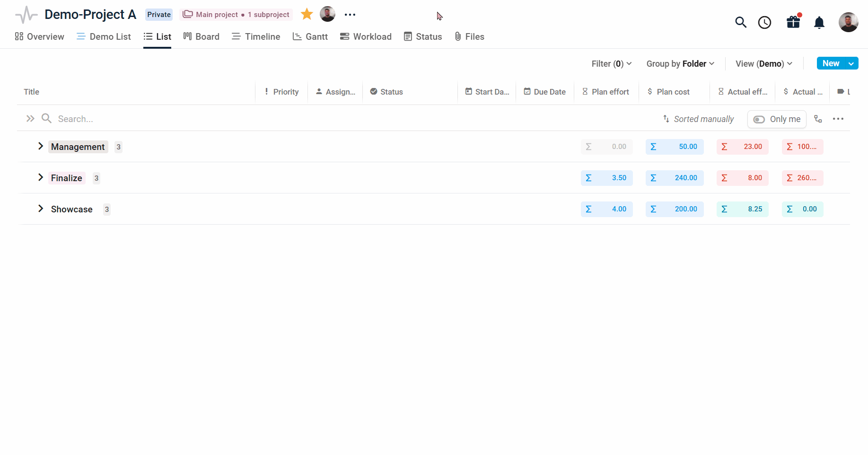Expand the Management folder
This screenshot has width=868, height=455.
(x=41, y=146)
